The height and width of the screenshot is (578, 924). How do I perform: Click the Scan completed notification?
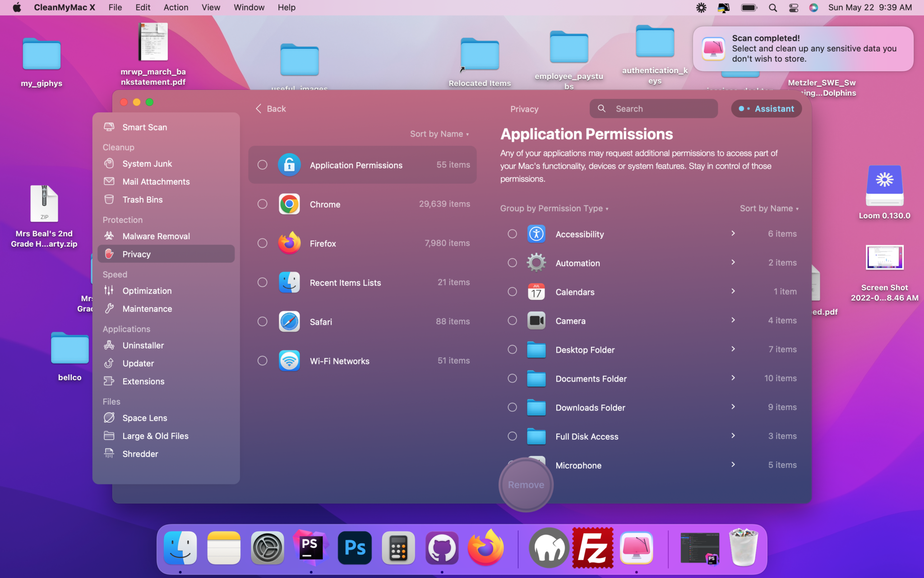point(803,49)
